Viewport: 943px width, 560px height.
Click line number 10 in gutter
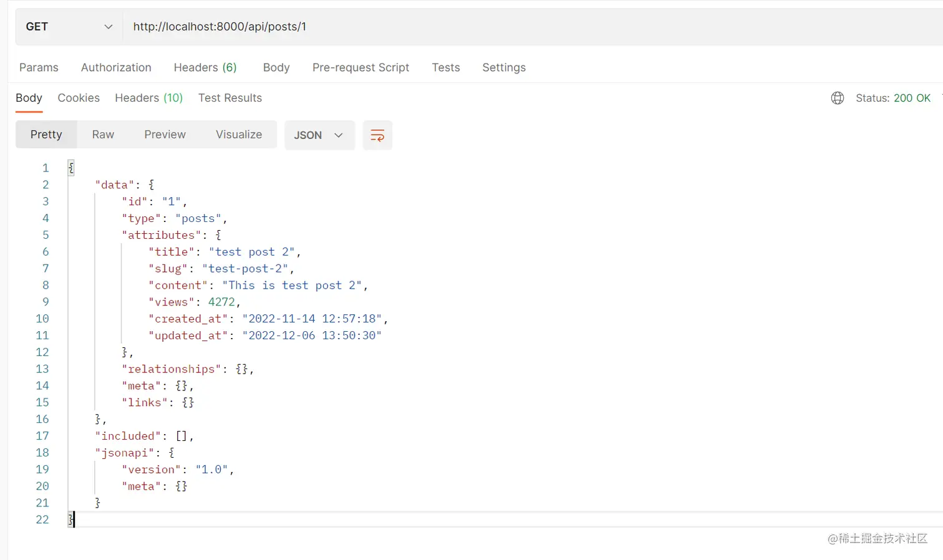click(x=42, y=319)
